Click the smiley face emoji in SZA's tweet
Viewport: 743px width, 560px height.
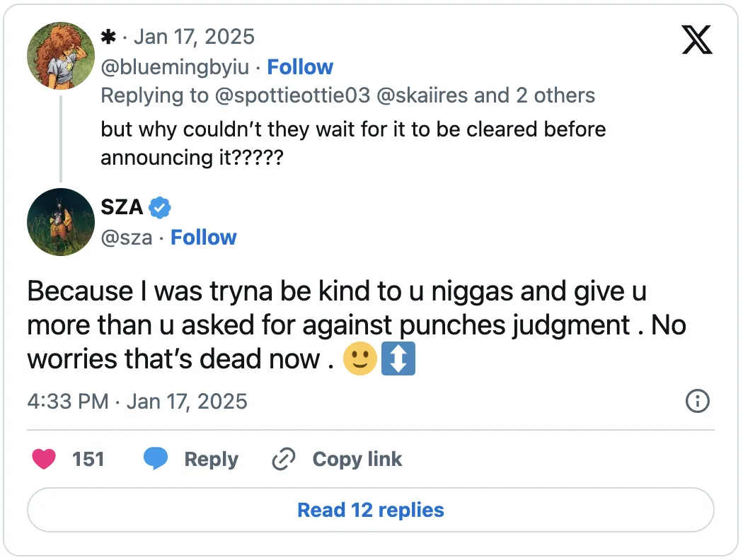[360, 359]
